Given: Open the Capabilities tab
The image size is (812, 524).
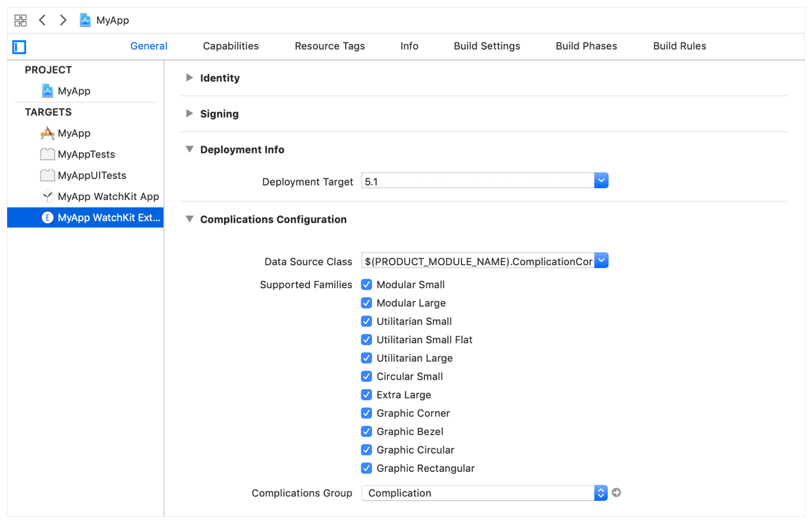Looking at the screenshot, I should (x=230, y=46).
